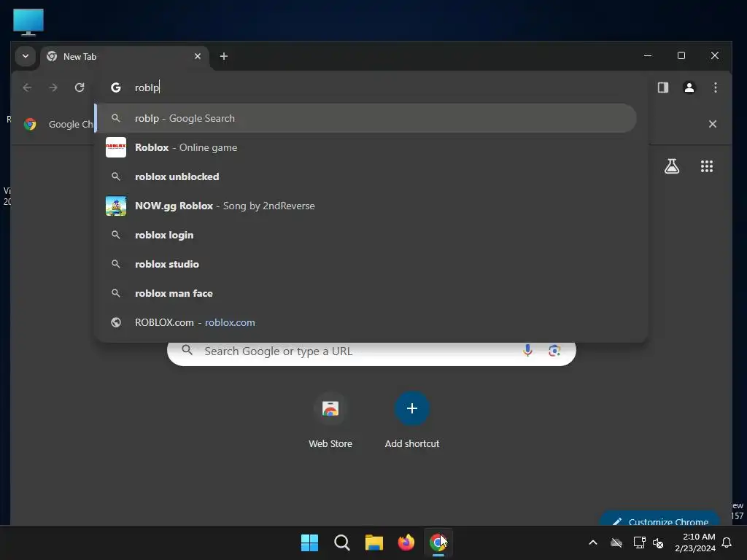Viewport: 747px width, 560px height.
Task: Minimize the Chrome window
Action: tap(648, 55)
